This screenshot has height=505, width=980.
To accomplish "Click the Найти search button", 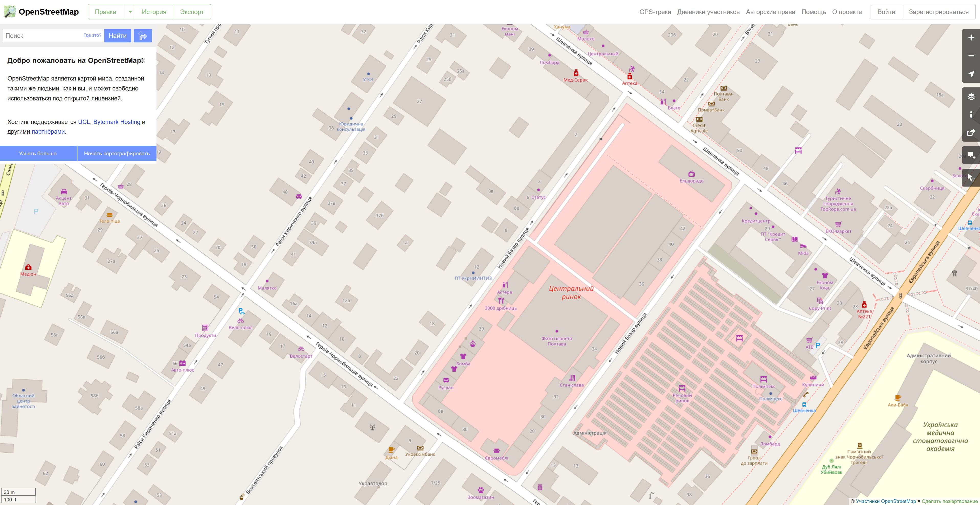I will pos(117,36).
